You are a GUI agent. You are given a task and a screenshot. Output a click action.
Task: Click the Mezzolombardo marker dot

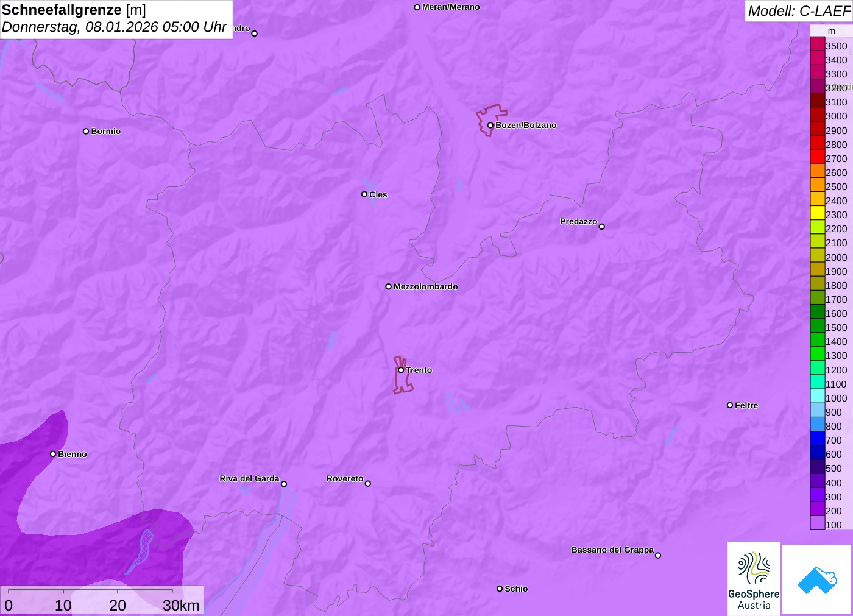[389, 286]
